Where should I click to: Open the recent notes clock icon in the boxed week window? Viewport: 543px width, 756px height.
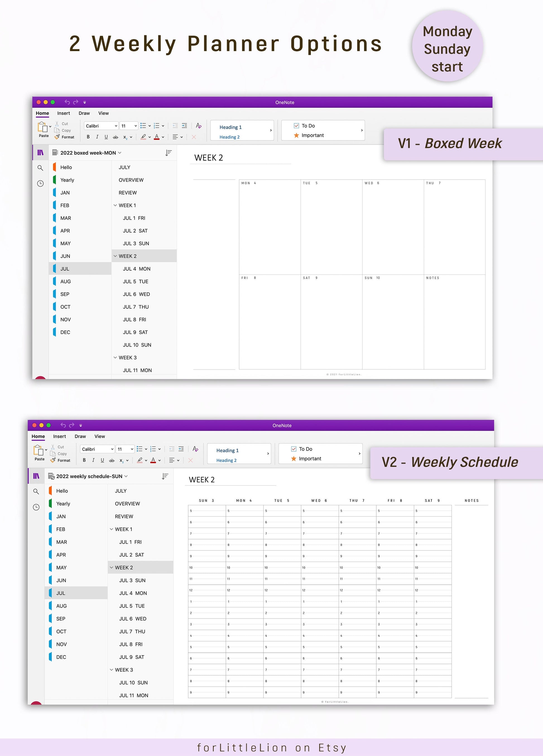click(40, 183)
